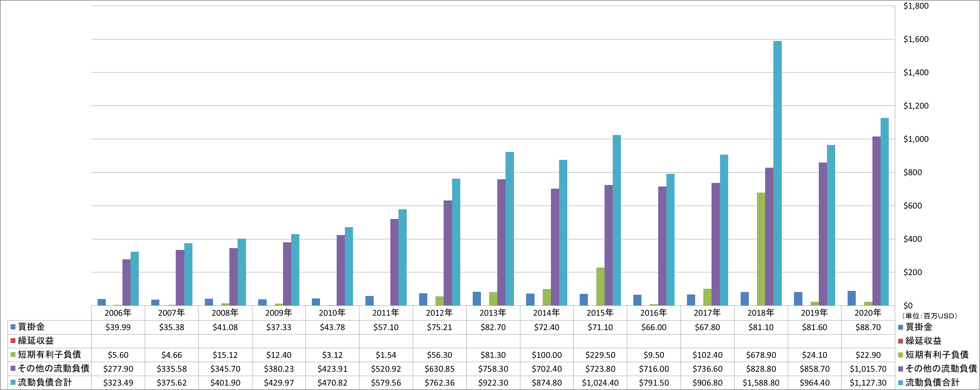This screenshot has width=980, height=390.
Task: Click the 2006年 column header
Action: 118,313
